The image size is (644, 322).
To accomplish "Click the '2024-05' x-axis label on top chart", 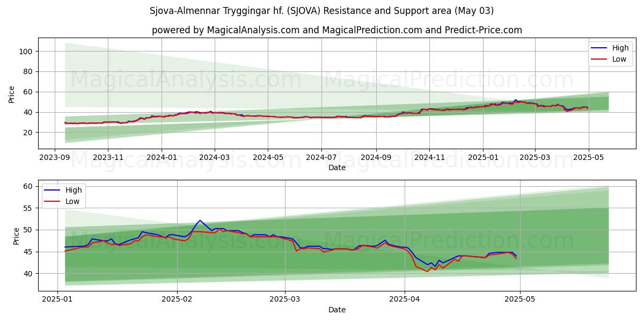I will (x=268, y=158).
